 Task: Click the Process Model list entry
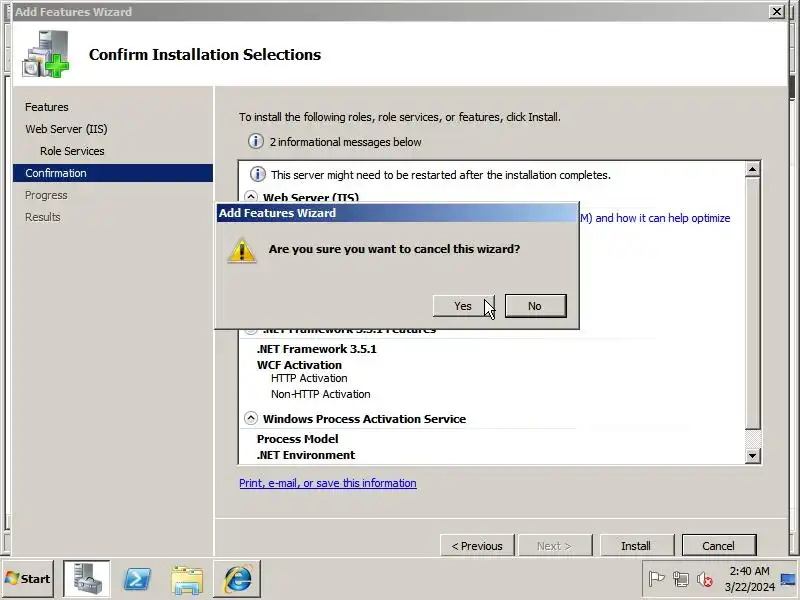click(297, 439)
